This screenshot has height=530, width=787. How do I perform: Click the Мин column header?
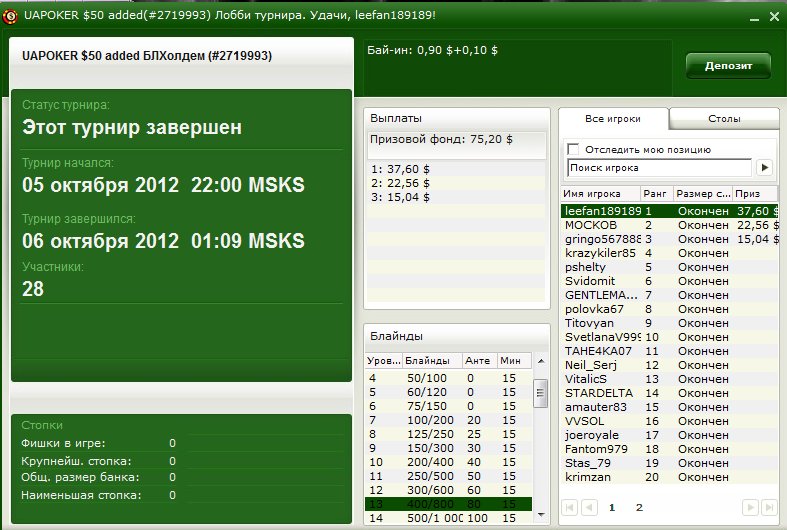514,361
